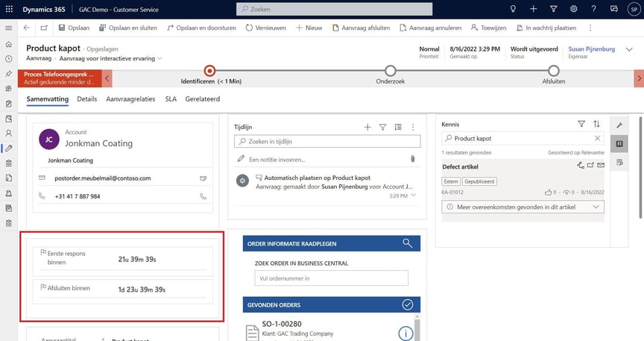Filter the timeline with funnel icon
Viewport: 644px width, 341px height.
(x=383, y=127)
